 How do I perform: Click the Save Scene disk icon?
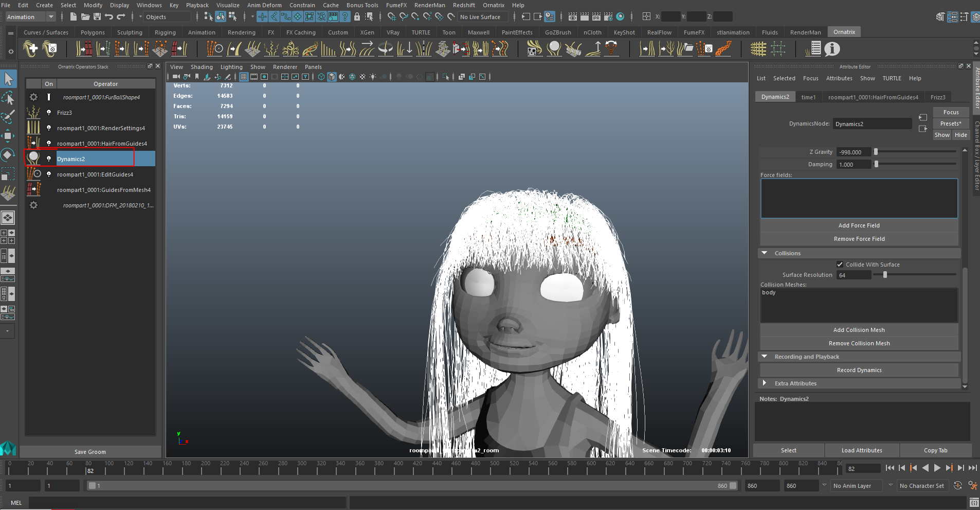click(x=97, y=17)
